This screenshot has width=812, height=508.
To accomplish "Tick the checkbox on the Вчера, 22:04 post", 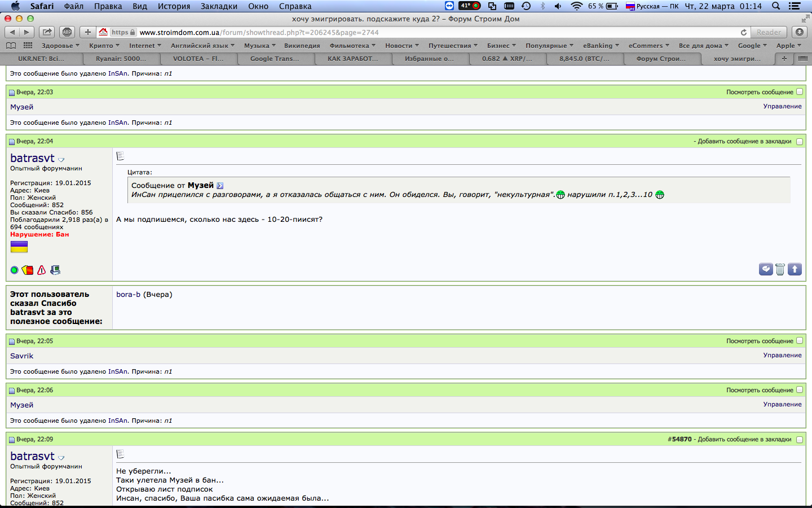I will coord(800,141).
